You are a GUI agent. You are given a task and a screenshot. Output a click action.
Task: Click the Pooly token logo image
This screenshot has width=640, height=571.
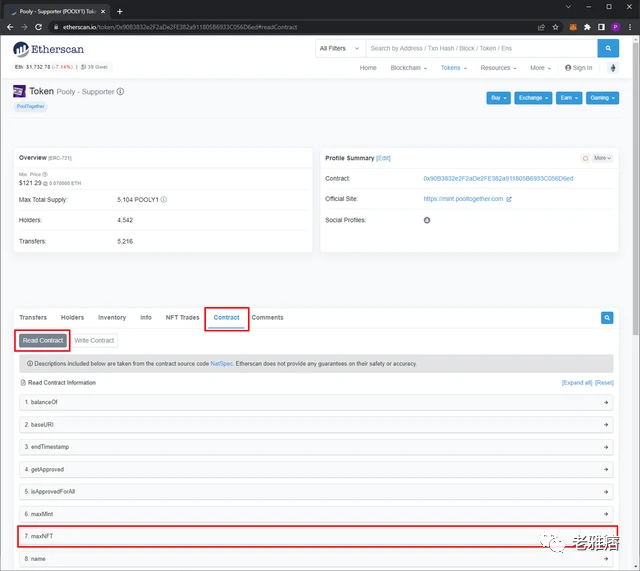19,91
